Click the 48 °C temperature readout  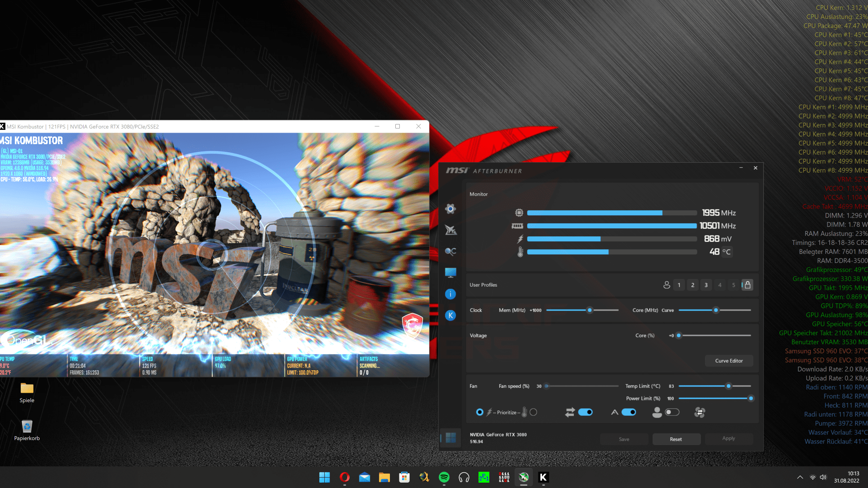point(720,252)
